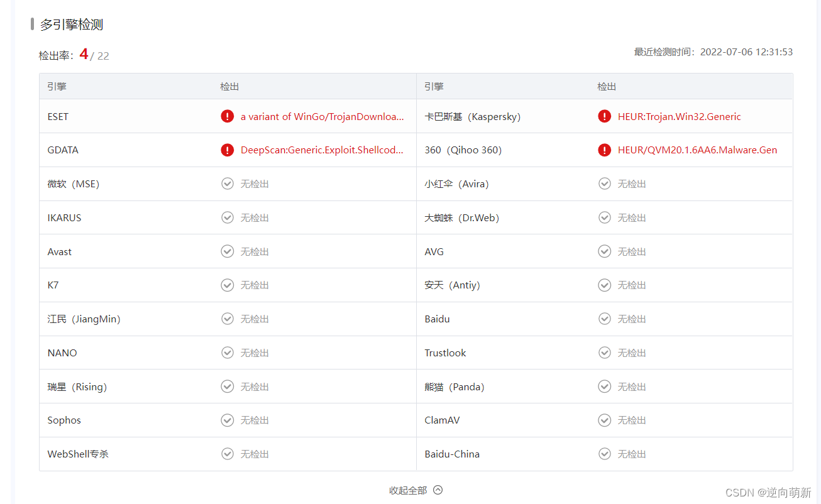Select the ClamAV engine name

point(443,420)
